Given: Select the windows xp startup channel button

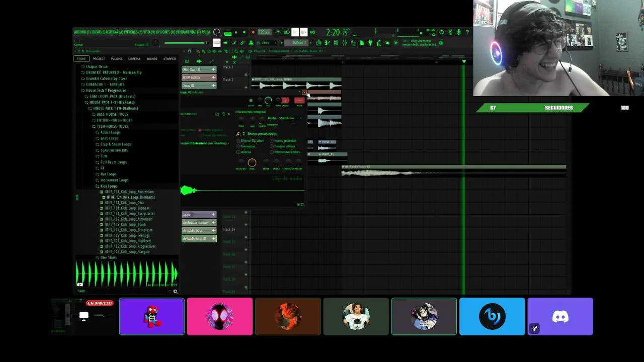Looking at the screenshot, I should click(199, 222).
